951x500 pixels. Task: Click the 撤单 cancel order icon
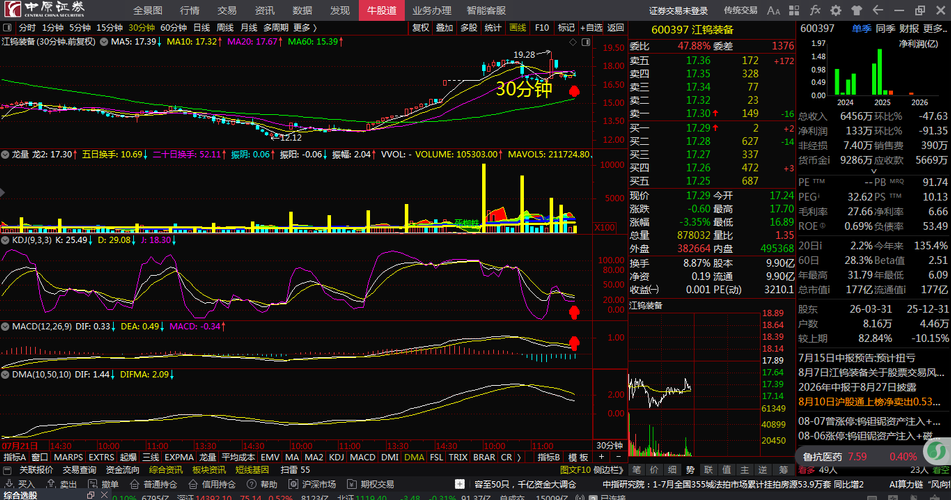(92, 484)
